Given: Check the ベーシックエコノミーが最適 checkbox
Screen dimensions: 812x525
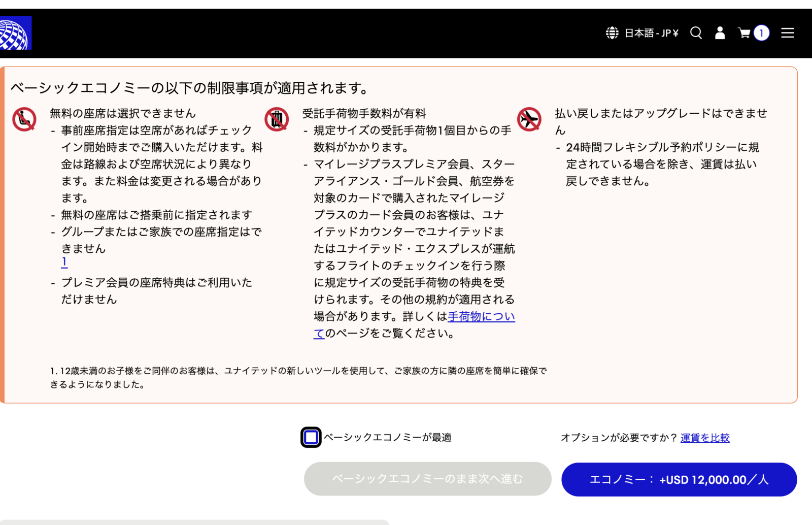Looking at the screenshot, I should [311, 437].
